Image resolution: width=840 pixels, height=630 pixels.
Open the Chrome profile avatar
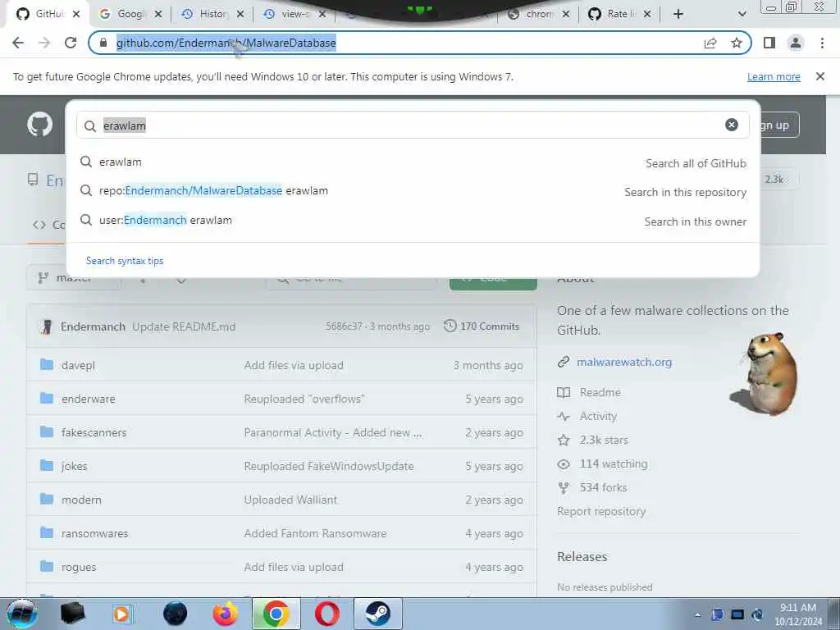tap(796, 43)
